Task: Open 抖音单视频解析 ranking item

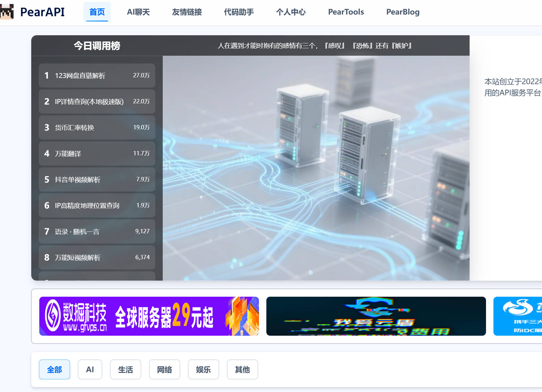Action: point(97,179)
